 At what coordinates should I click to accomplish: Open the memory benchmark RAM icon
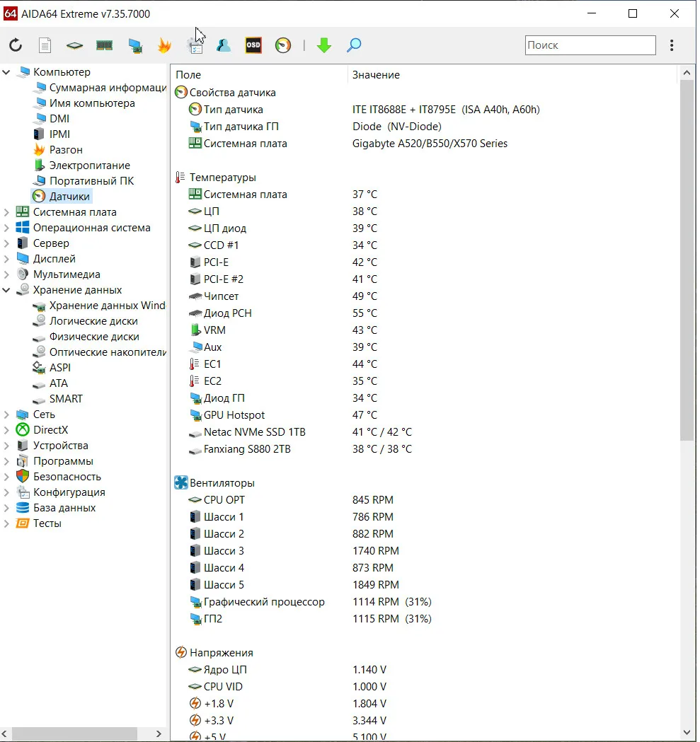pyautogui.click(x=105, y=45)
